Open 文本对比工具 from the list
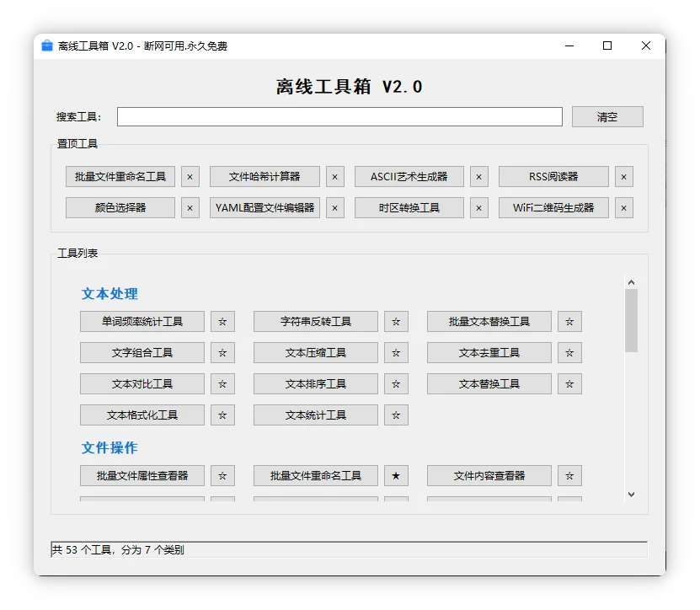Screen dimensions: 700x610 [x=142, y=384]
